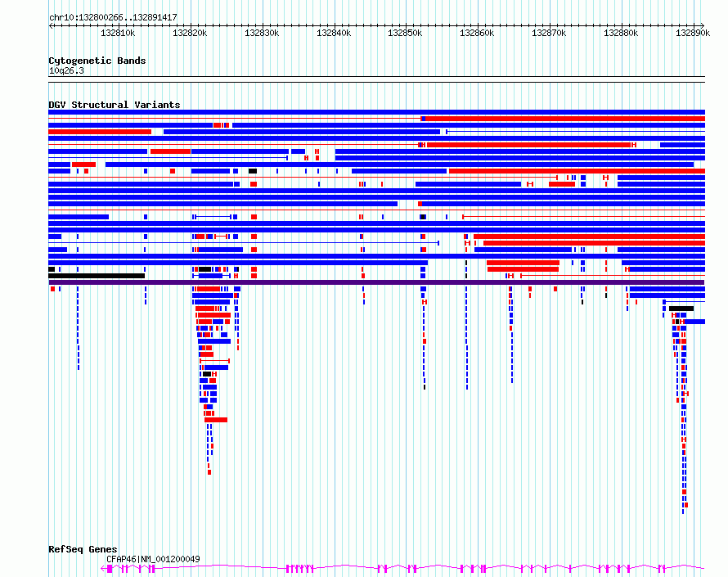This screenshot has height=577, width=728.
Task: Open the DGV Structural Variants track title
Action: click(115, 105)
